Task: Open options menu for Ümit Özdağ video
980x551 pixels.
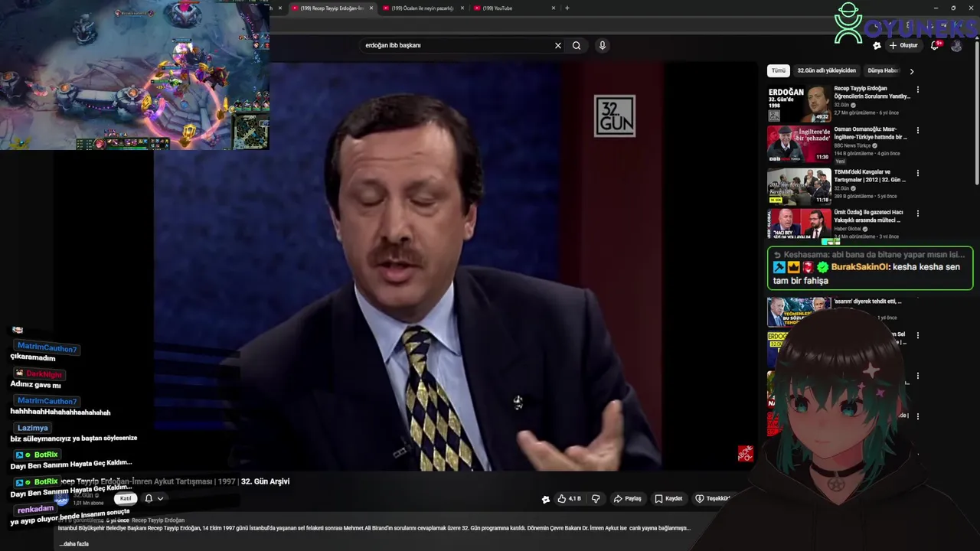Action: (x=917, y=214)
